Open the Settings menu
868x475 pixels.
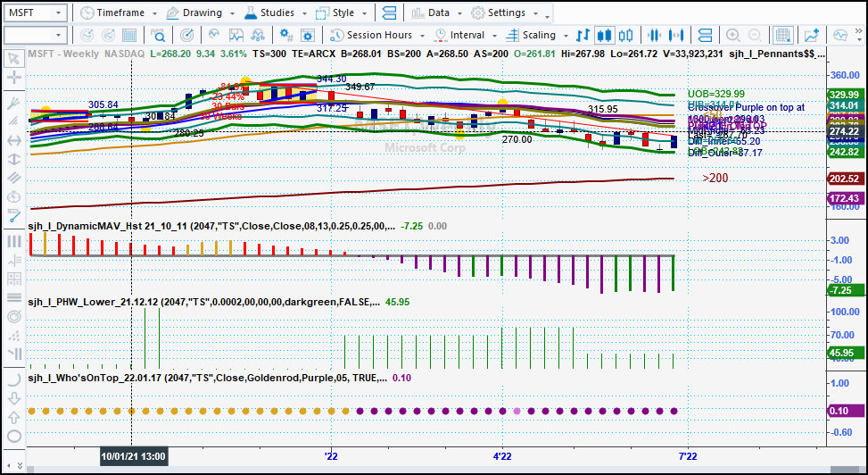point(500,12)
